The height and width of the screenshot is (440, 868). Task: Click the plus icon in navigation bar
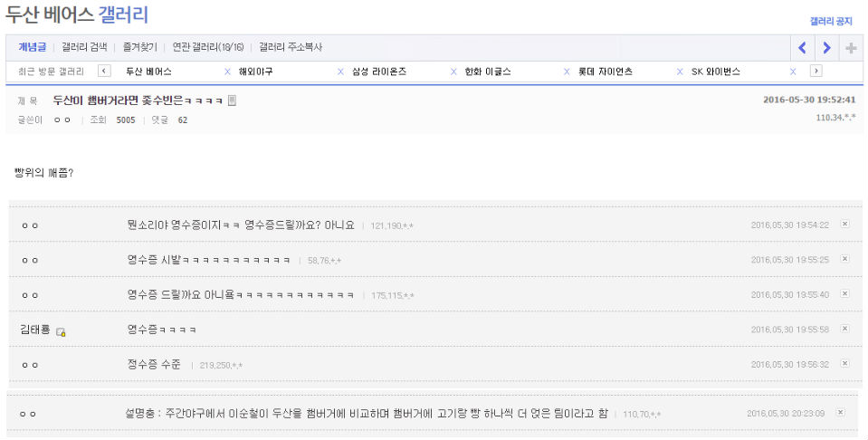(851, 48)
